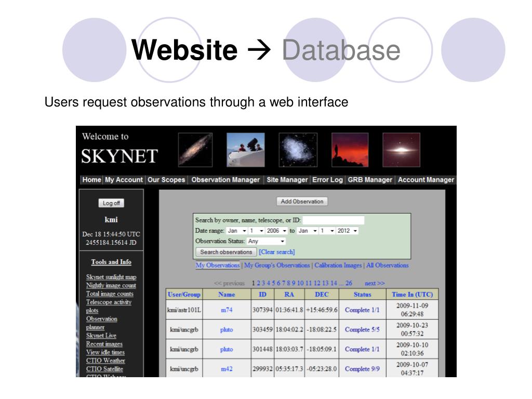Open the m74 observation link
Image resolution: width=532 pixels, height=399 pixels.
click(x=227, y=310)
